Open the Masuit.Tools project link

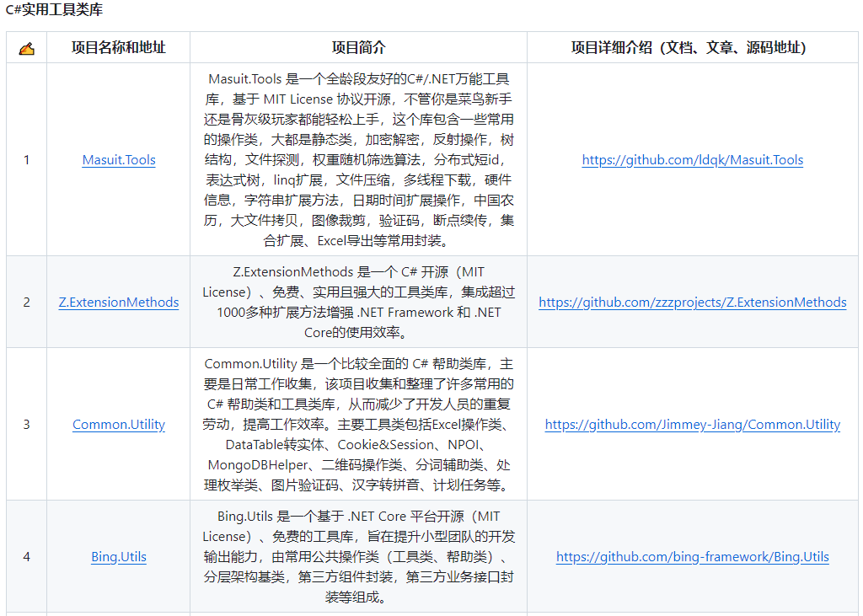119,159
